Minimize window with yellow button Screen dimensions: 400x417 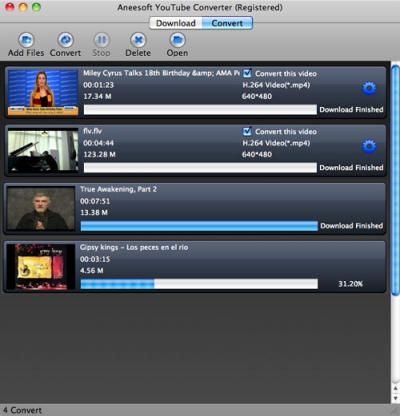23,7
